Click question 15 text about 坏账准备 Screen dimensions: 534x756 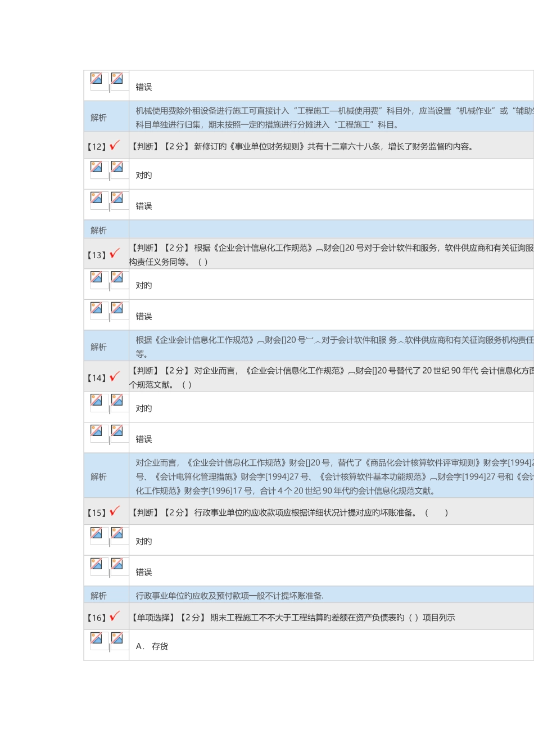coord(289,513)
